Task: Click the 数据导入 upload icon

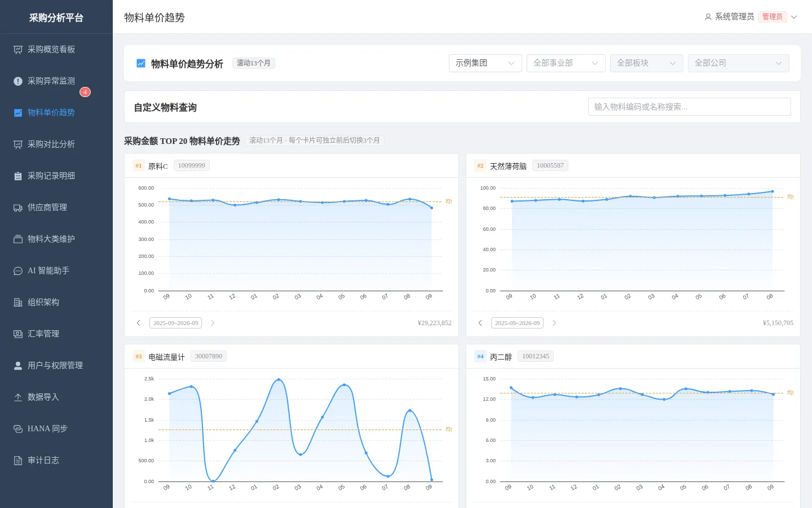Action: [18, 397]
